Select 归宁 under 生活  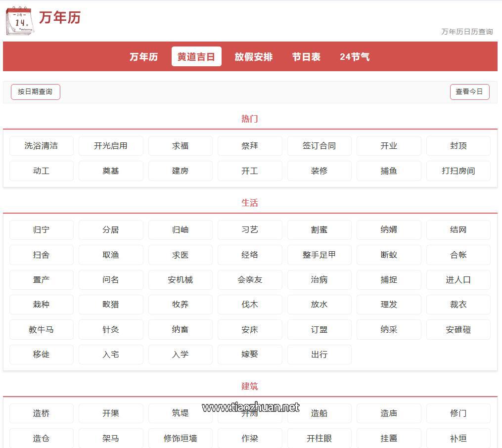(42, 230)
